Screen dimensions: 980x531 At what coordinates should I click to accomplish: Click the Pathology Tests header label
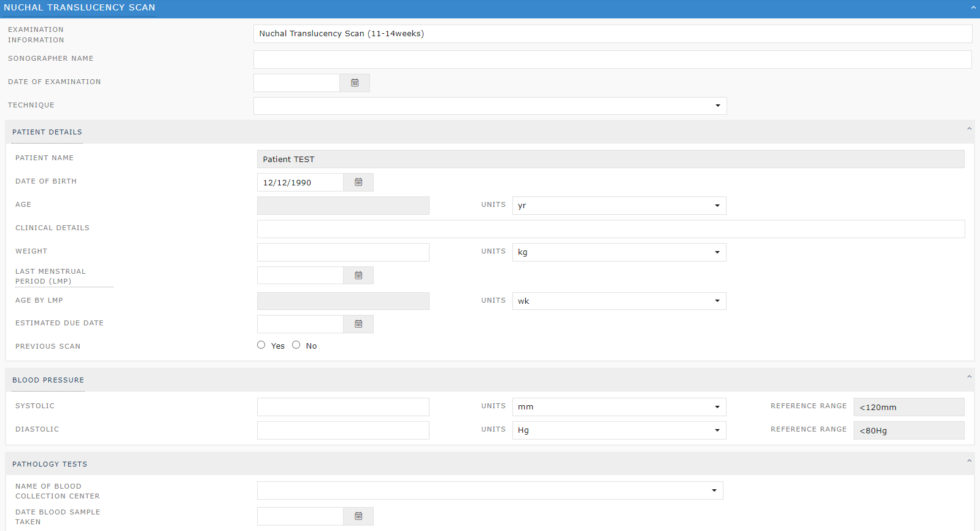(x=50, y=464)
